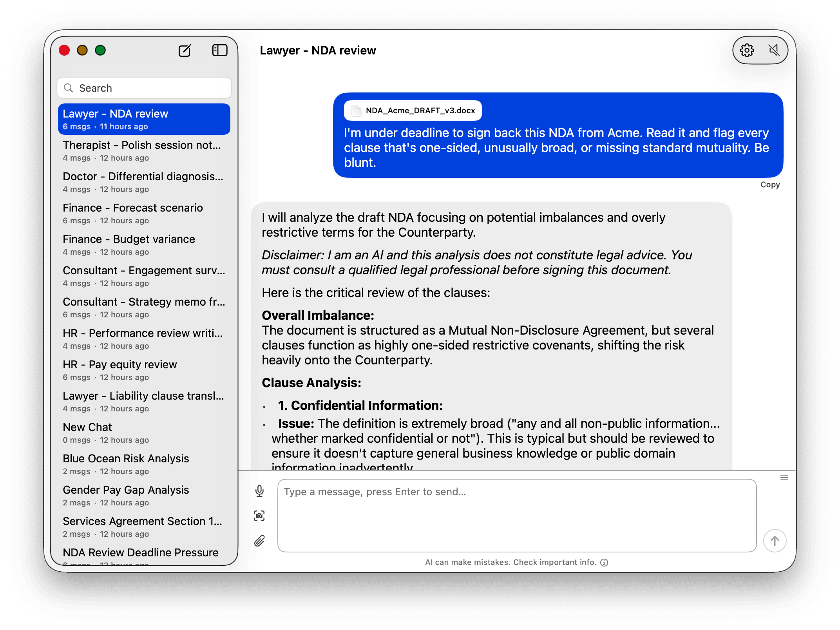840x630 pixels.
Task: Open settings gear icon
Action: pos(747,50)
